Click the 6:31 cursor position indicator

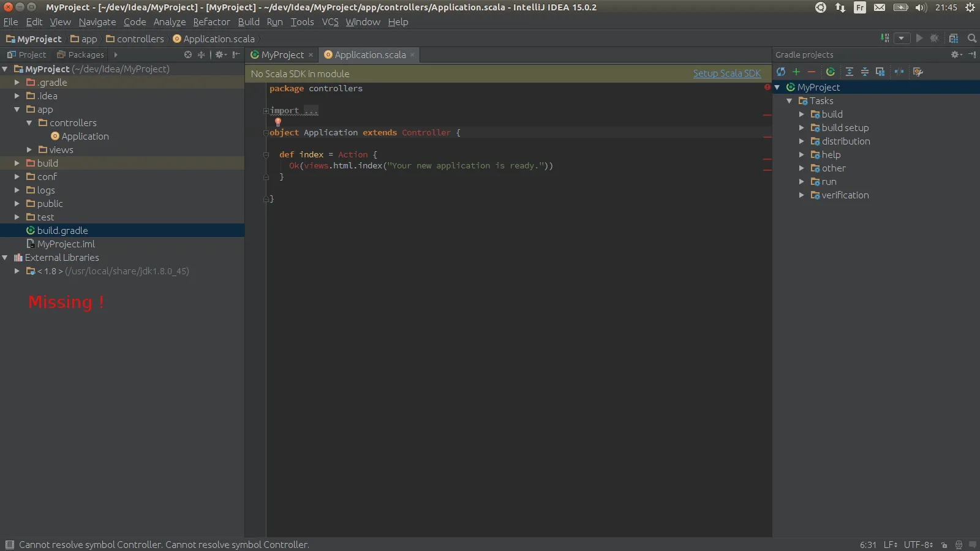tap(868, 544)
